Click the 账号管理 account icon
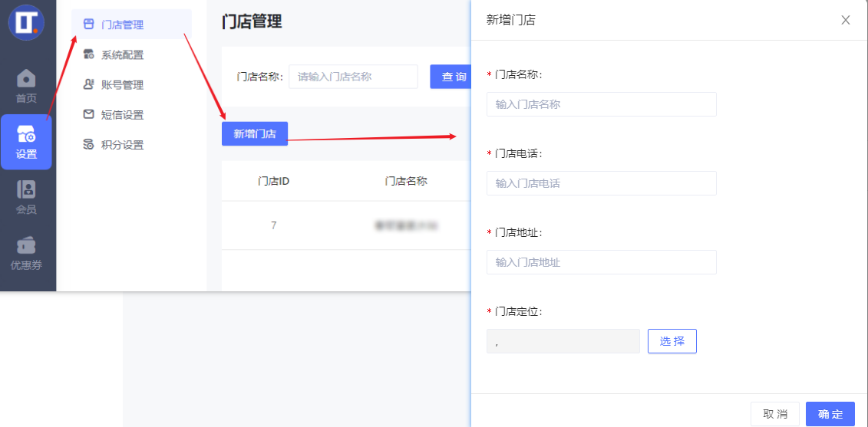The height and width of the screenshot is (427, 868). coord(88,84)
